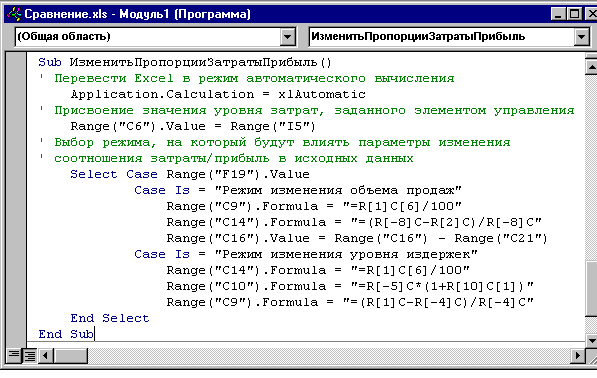Click the vertical scrollbar down arrow

[591, 340]
